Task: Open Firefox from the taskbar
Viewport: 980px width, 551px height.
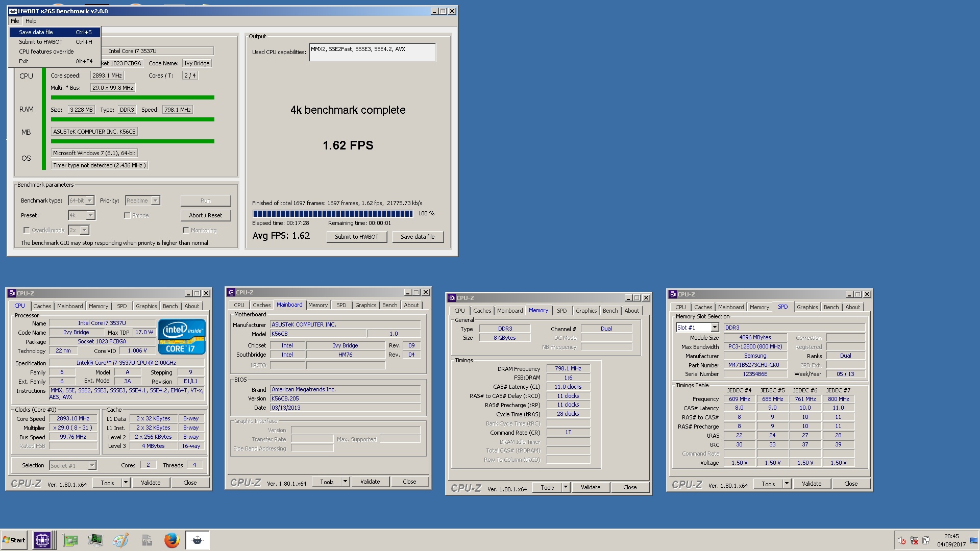Action: click(172, 540)
